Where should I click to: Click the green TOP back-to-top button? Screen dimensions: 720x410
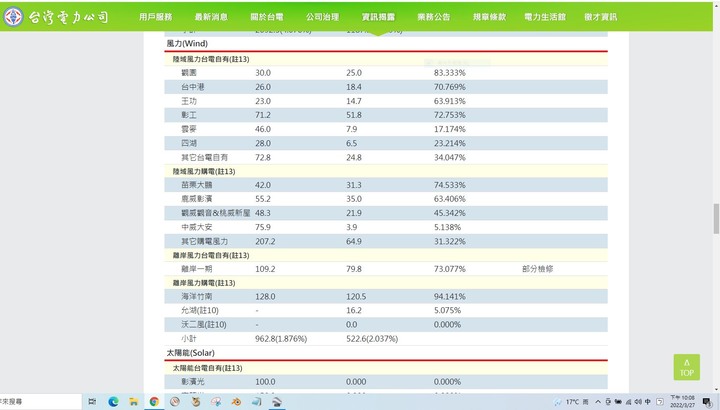coord(686,367)
